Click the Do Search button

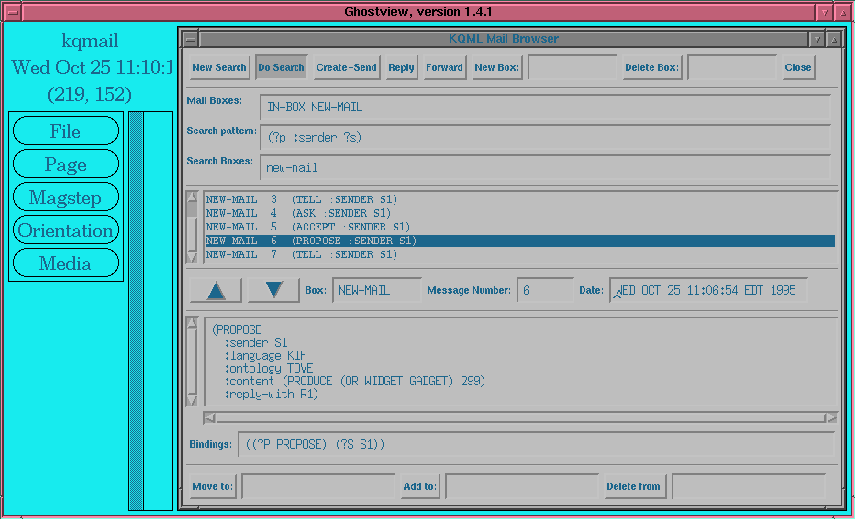[x=281, y=68]
